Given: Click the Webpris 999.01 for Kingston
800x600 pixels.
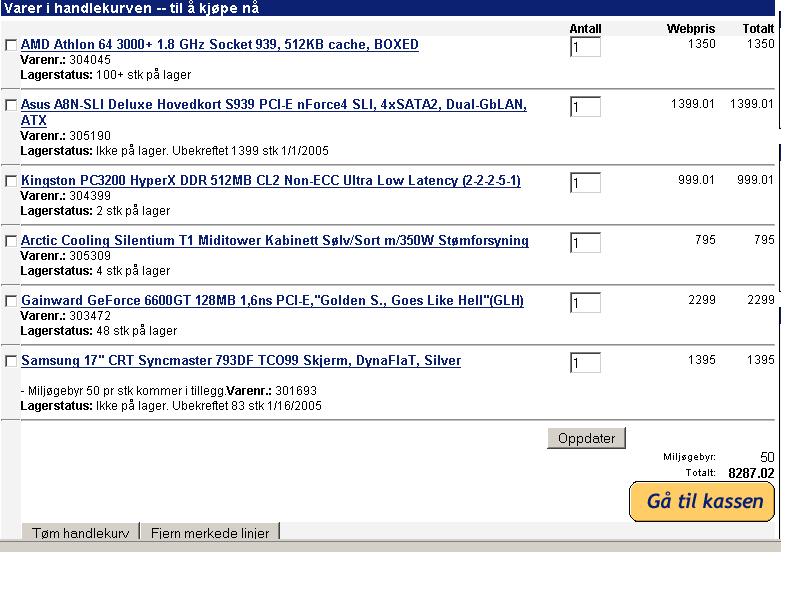Looking at the screenshot, I should (696, 180).
